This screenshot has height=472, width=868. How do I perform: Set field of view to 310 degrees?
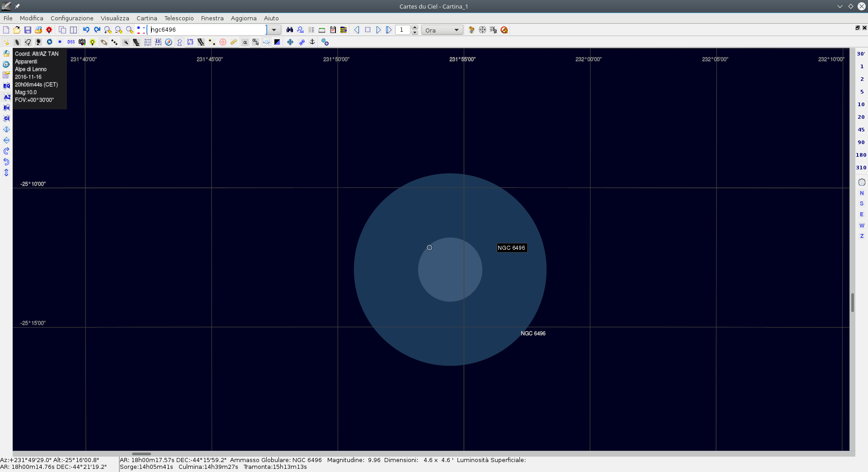[861, 168]
